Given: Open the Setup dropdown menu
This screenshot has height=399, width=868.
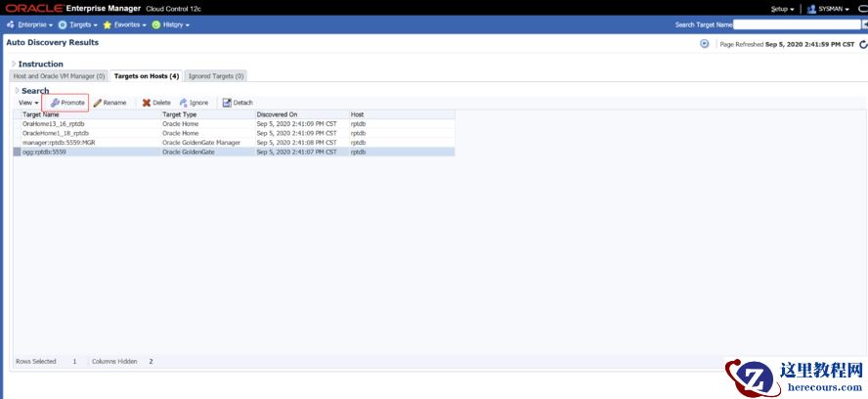Looking at the screenshot, I should tap(782, 9).
